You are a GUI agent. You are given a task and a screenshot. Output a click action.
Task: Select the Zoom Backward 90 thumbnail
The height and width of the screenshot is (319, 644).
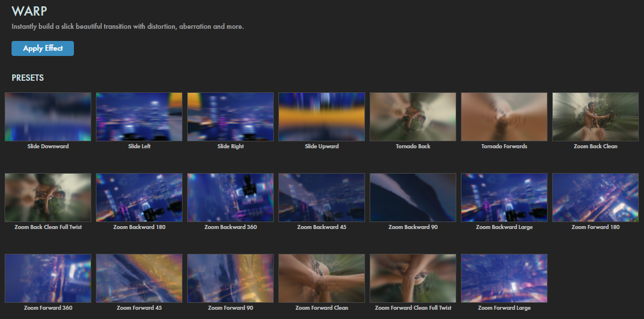(413, 197)
